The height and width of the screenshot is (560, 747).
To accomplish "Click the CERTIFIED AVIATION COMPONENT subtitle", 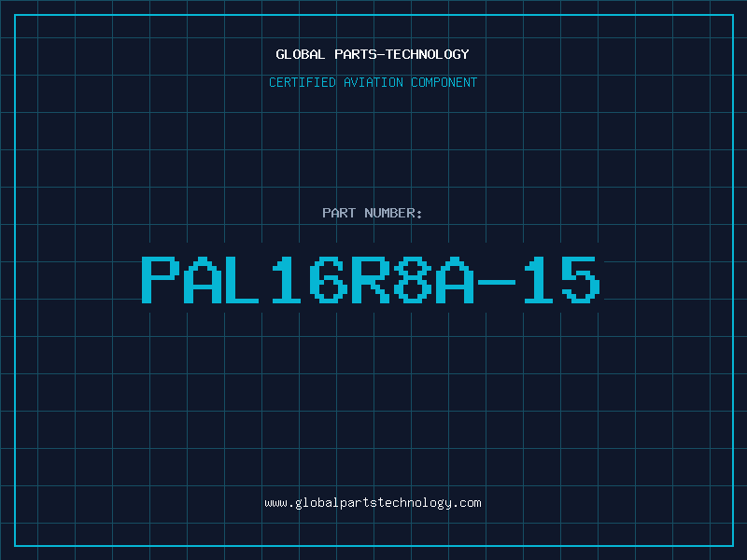I will 373,82.
